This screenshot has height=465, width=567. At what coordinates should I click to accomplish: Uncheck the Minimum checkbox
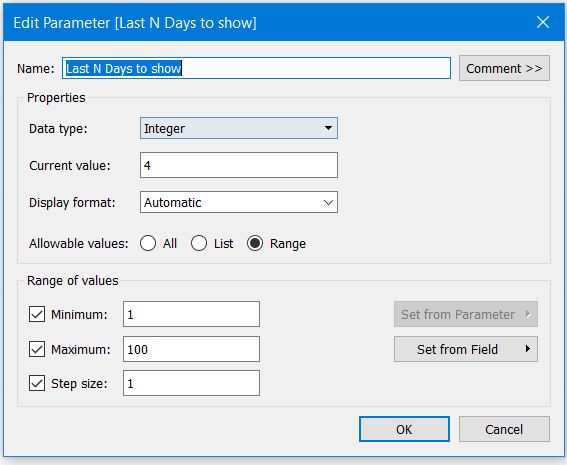click(x=37, y=314)
